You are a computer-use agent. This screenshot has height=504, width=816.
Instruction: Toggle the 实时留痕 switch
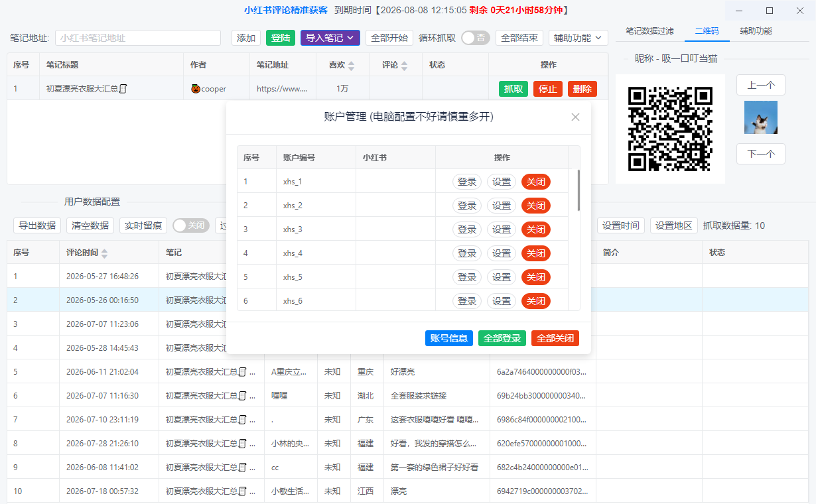(191, 225)
